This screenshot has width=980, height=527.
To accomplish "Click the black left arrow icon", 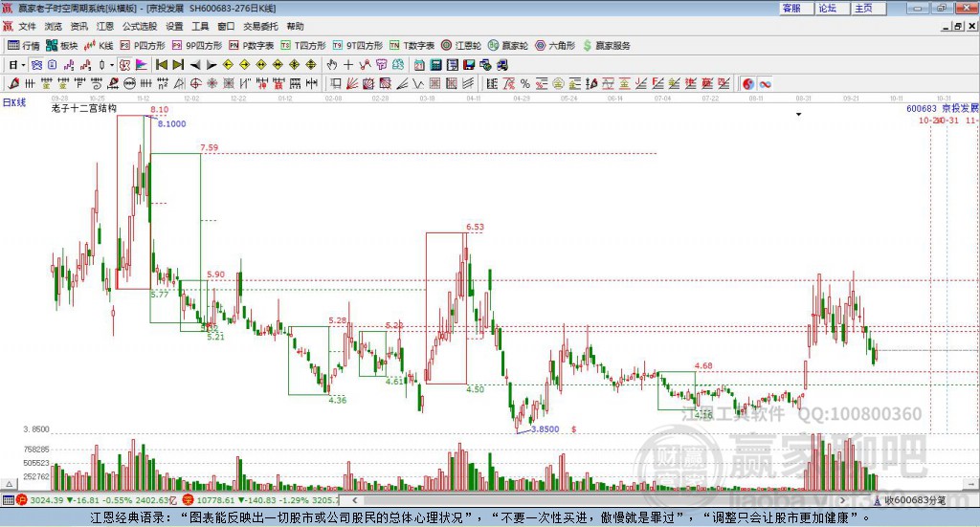I will 195,65.
